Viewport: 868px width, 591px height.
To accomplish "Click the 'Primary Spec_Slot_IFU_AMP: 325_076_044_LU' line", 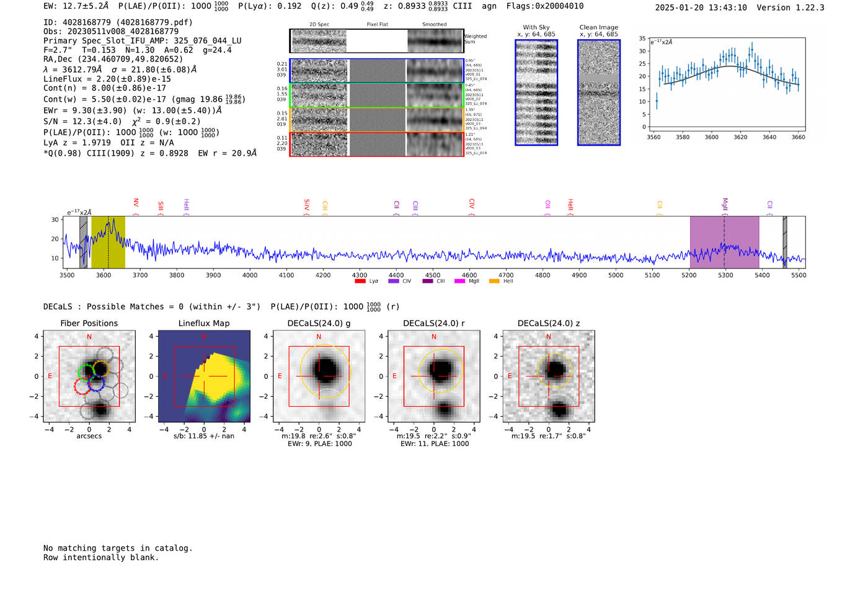I will tap(143, 41).
